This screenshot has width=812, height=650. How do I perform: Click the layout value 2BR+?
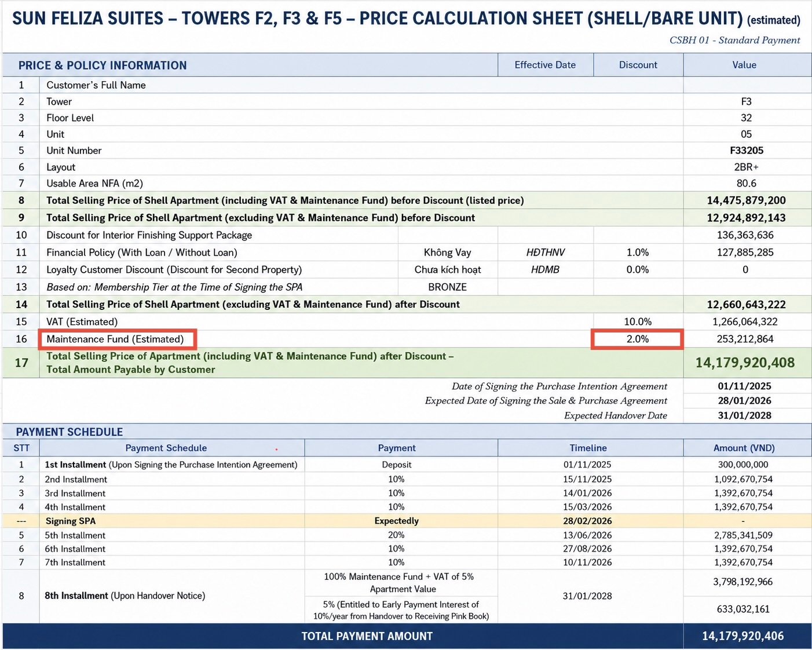(746, 167)
